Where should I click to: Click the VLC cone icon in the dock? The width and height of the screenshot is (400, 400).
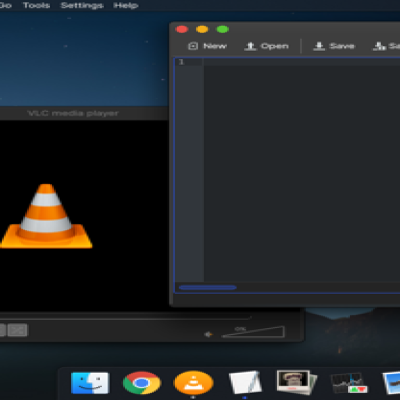(193, 383)
